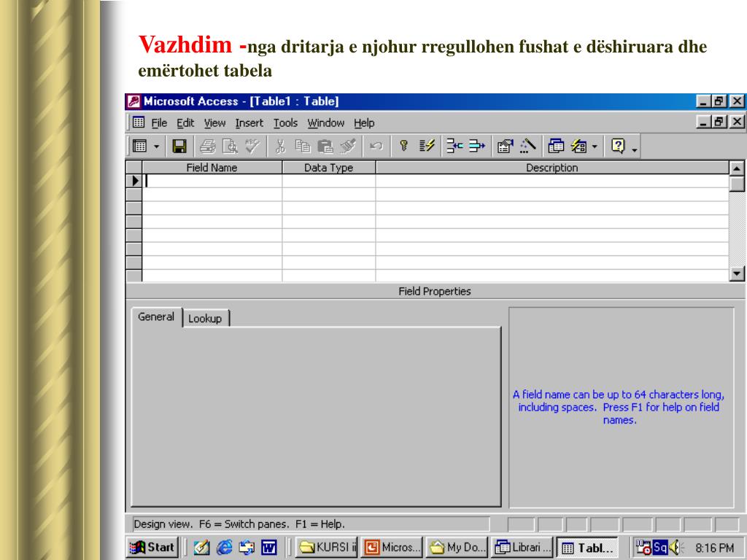Expand the toolbar options arrow after Help
This screenshot has height=560, width=747.
[635, 150]
